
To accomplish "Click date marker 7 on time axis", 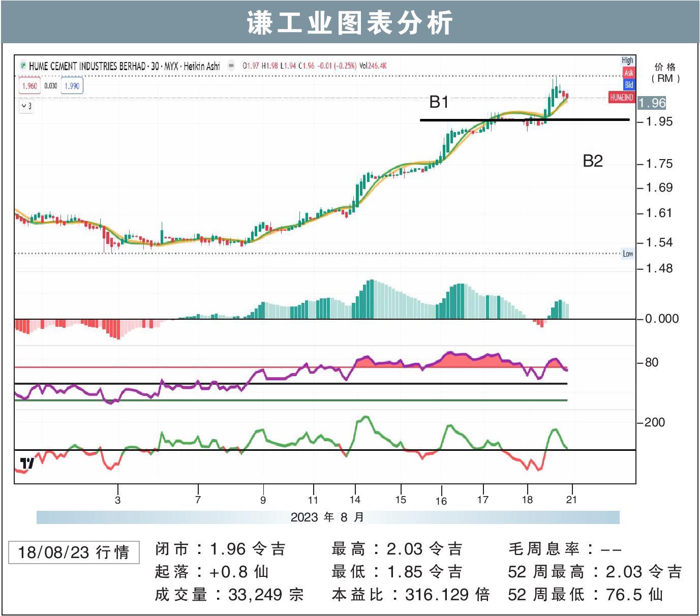I will pyautogui.click(x=198, y=500).
